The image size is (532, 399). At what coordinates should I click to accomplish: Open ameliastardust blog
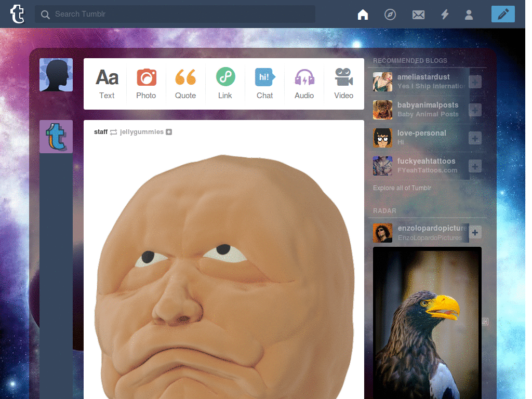click(423, 77)
